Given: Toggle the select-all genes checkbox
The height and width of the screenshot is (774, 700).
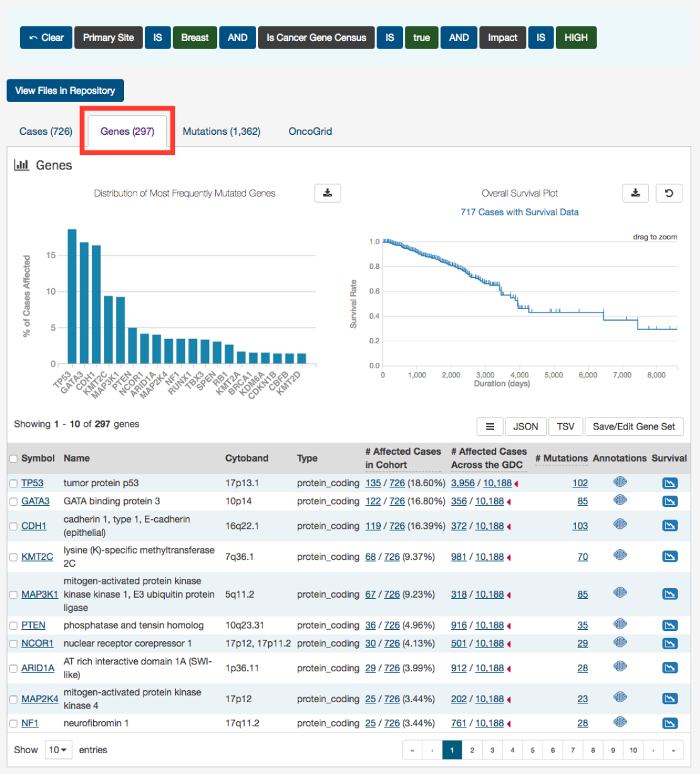Looking at the screenshot, I should point(13,458).
